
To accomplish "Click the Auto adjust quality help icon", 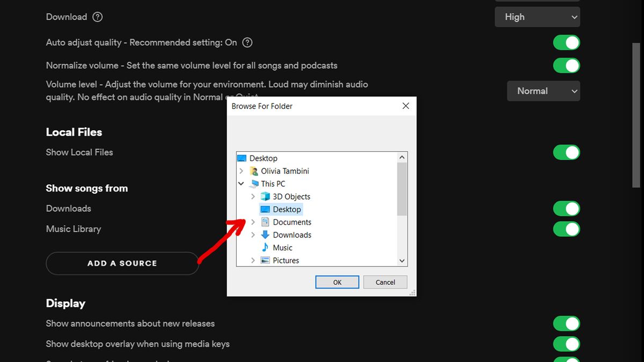I will (247, 42).
